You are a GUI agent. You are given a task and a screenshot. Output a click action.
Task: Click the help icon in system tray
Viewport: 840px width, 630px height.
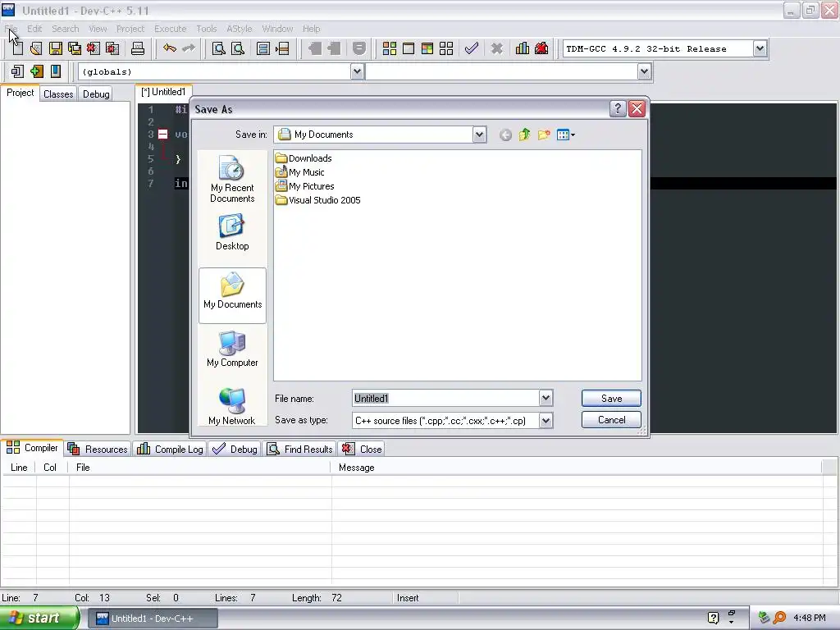713,619
